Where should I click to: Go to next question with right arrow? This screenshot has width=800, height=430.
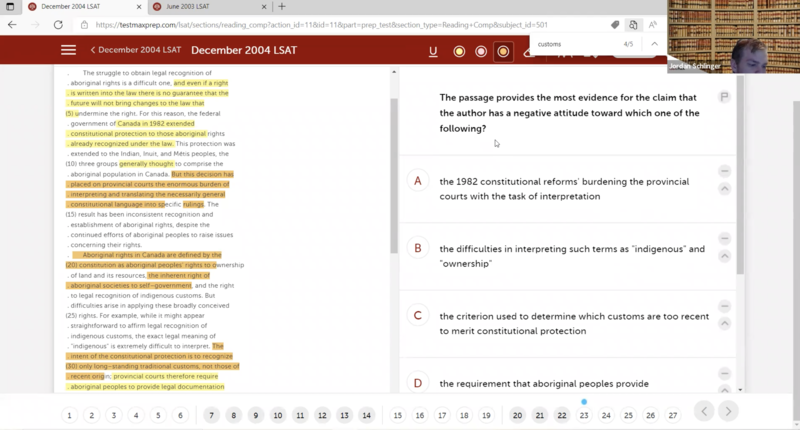click(728, 411)
